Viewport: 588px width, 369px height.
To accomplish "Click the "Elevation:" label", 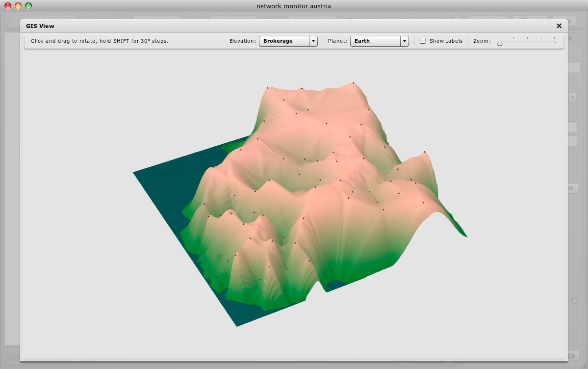I will 243,41.
